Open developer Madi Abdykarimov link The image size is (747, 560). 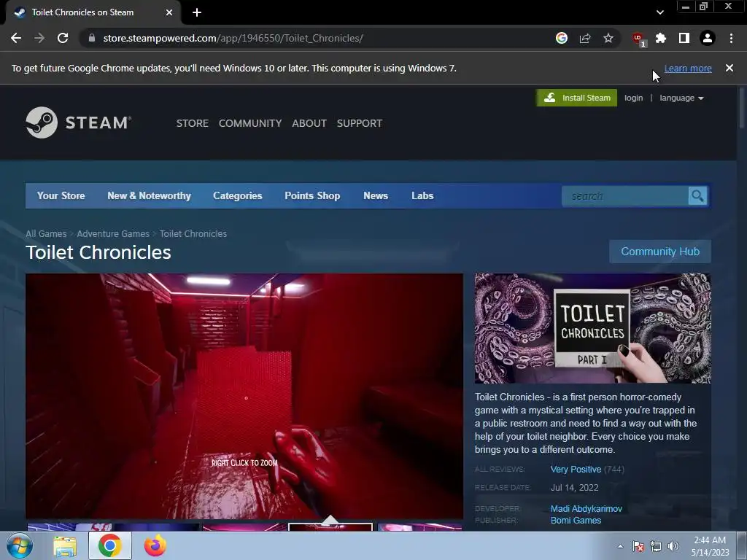click(587, 509)
